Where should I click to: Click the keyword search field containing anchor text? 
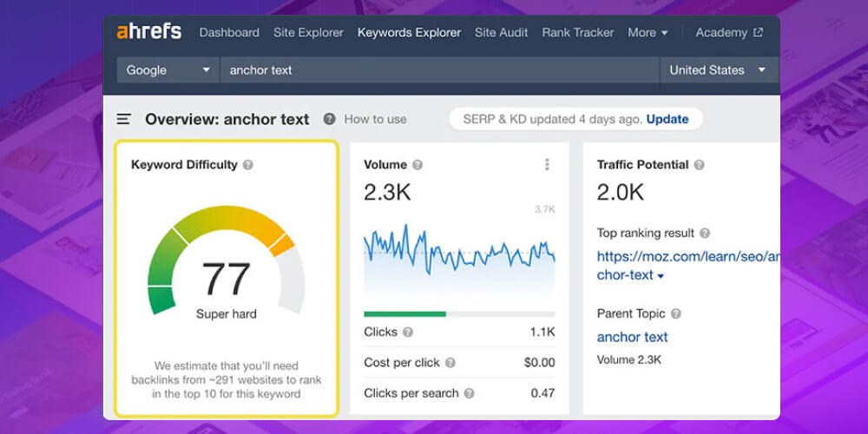(x=438, y=70)
